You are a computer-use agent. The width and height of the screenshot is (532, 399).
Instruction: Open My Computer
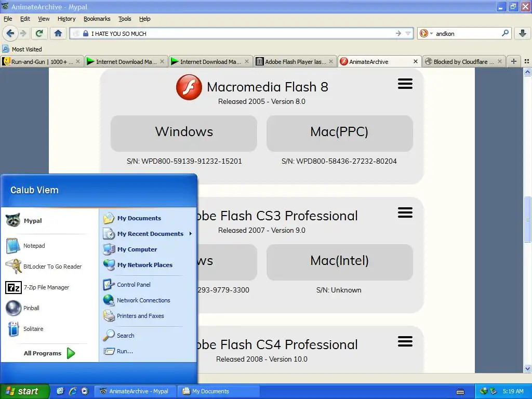click(x=148, y=249)
